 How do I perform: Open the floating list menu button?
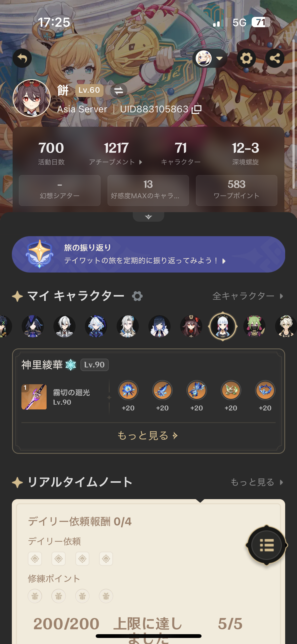(x=267, y=545)
